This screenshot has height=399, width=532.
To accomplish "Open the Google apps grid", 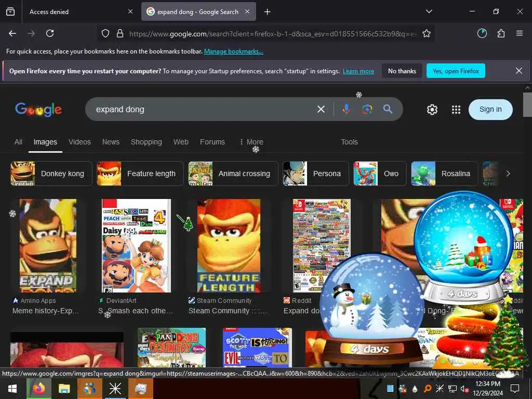I will [x=456, y=110].
